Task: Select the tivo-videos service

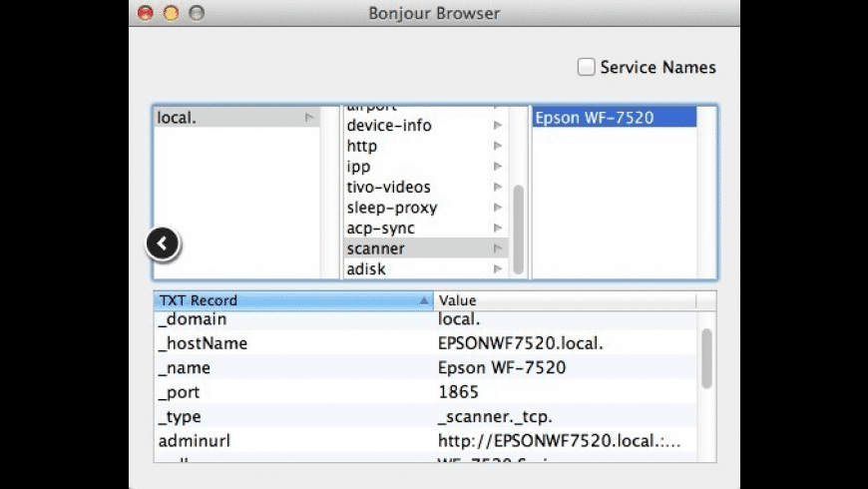Action: coord(425,188)
